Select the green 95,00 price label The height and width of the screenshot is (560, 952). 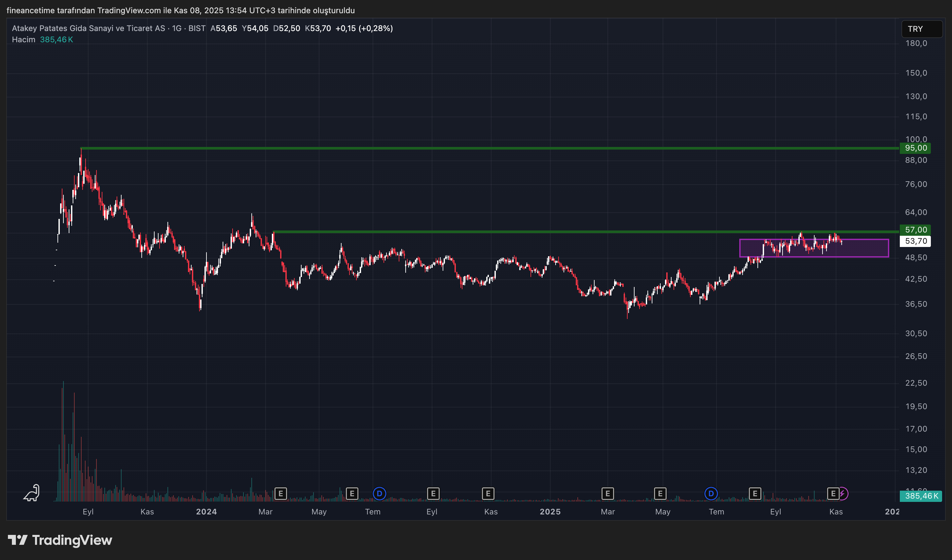tap(915, 148)
